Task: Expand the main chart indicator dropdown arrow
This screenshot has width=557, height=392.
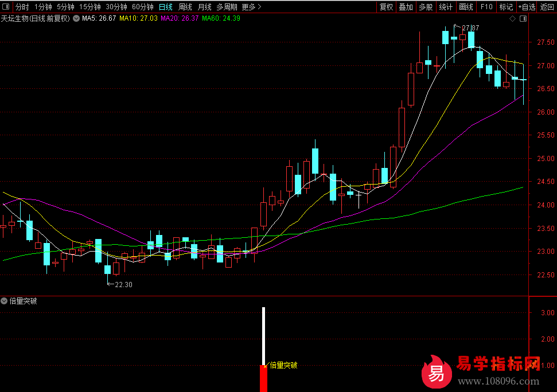Action: tap(76, 18)
